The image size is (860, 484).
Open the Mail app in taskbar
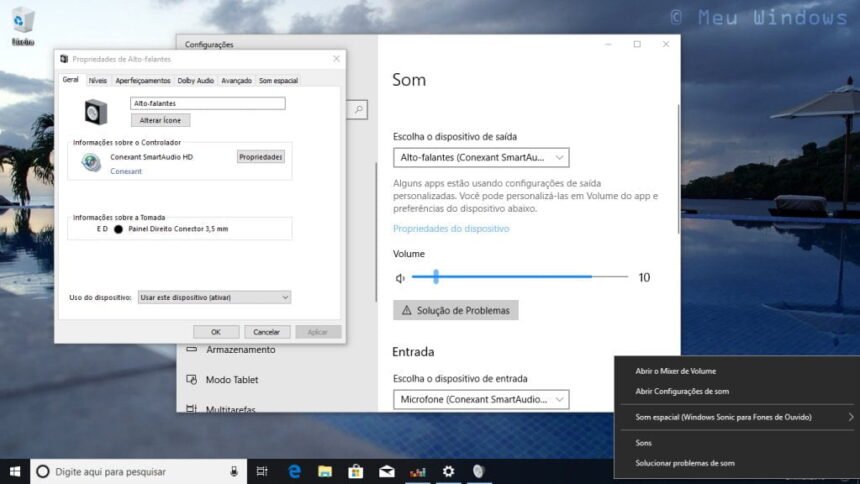(x=387, y=471)
